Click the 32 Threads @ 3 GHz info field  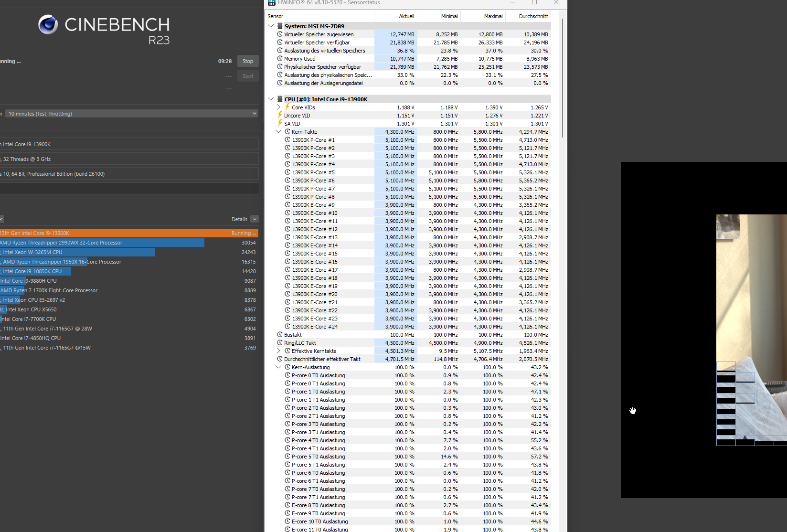pyautogui.click(x=129, y=159)
